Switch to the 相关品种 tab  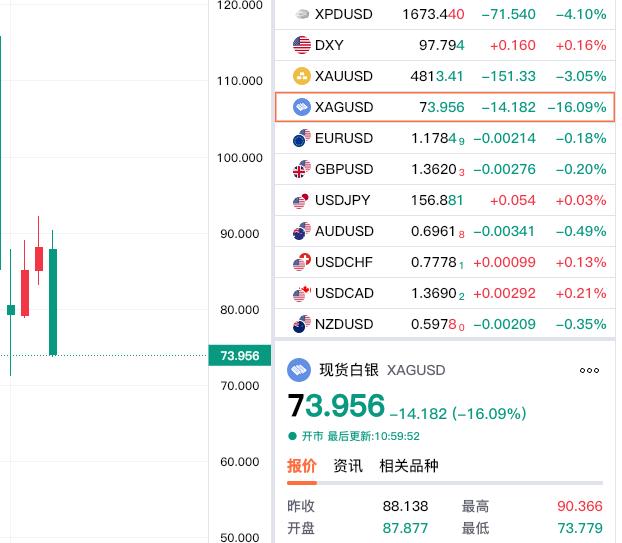coord(409,466)
